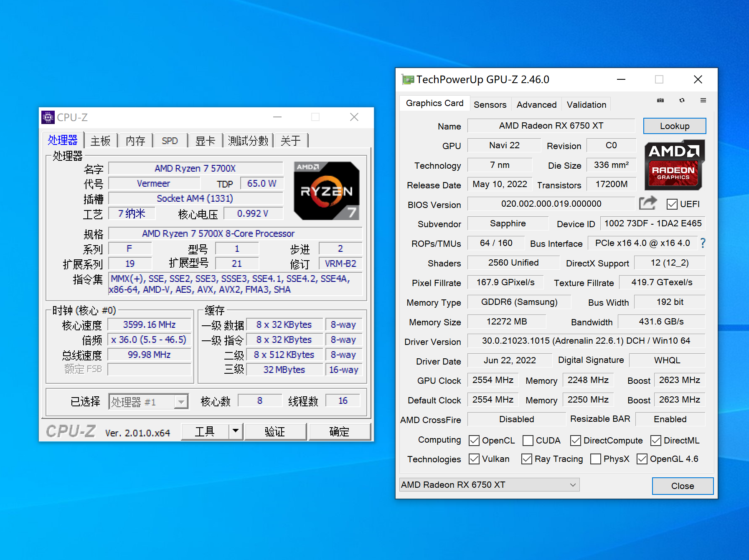Open the 处理器 #1 selector dropdown
This screenshot has width=749, height=560.
tap(181, 401)
